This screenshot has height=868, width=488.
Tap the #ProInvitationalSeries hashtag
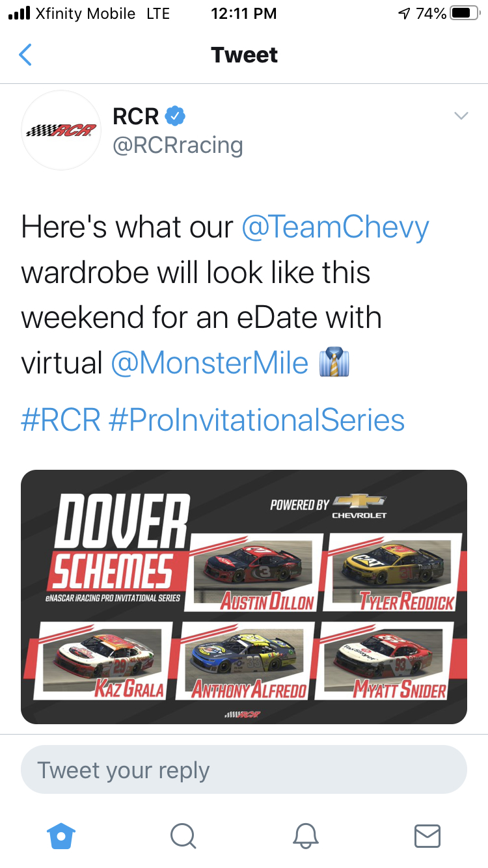[x=256, y=420]
